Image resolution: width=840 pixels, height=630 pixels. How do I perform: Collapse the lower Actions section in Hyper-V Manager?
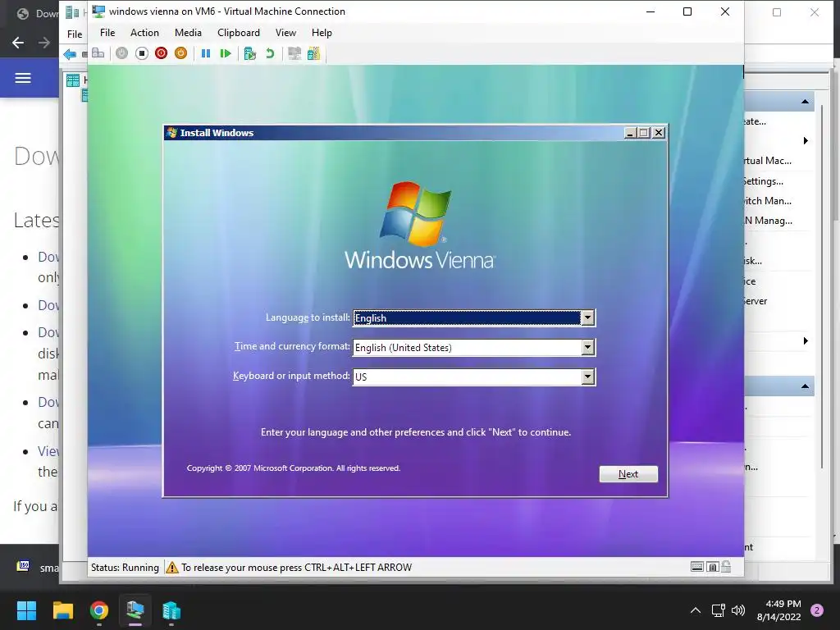click(x=805, y=386)
